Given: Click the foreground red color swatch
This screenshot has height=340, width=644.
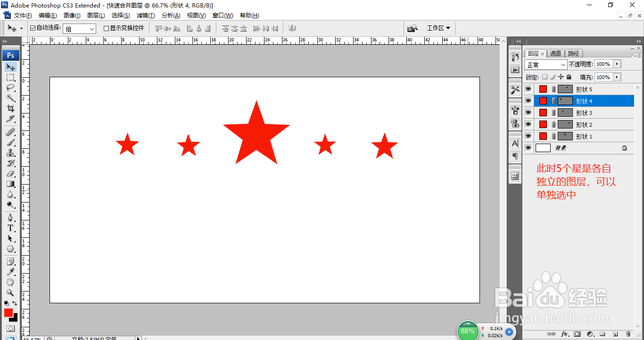Looking at the screenshot, I should (x=8, y=313).
